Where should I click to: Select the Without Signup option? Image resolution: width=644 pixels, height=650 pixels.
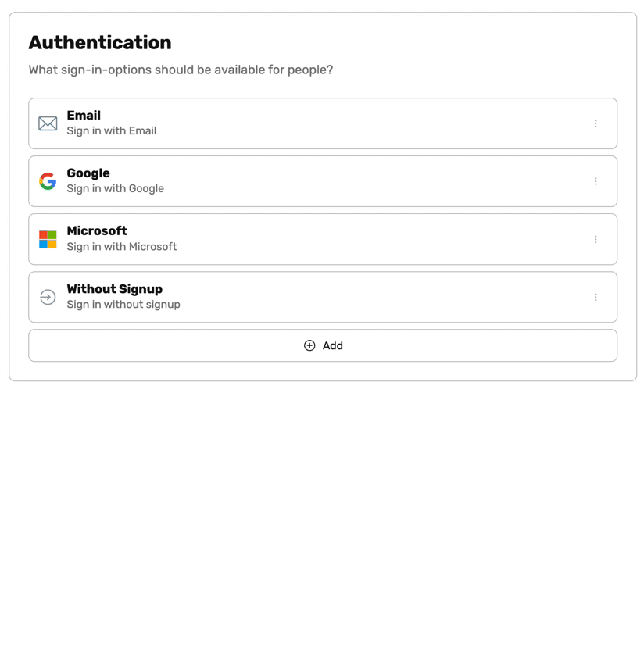(313, 297)
